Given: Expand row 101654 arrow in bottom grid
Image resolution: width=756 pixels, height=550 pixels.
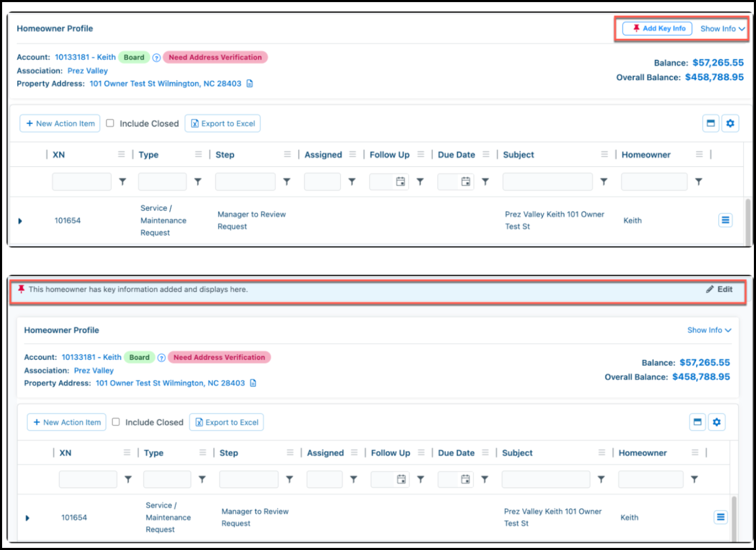Looking at the screenshot, I should pos(27,518).
